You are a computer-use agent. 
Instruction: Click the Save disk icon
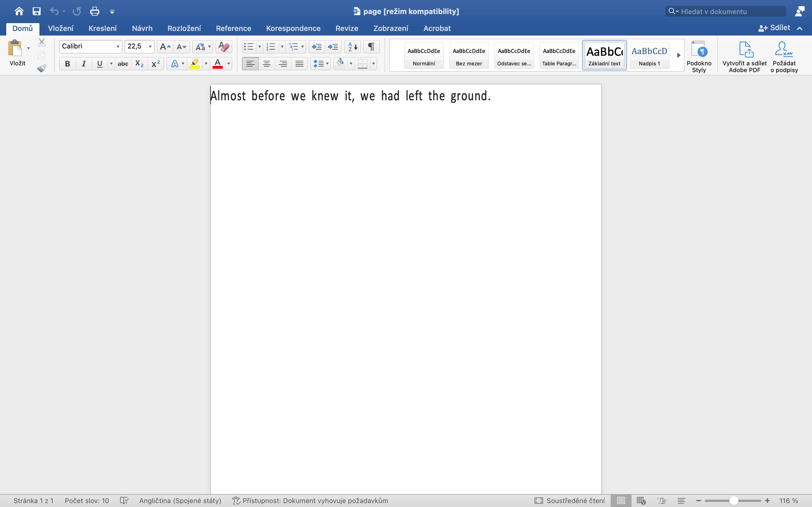37,11
